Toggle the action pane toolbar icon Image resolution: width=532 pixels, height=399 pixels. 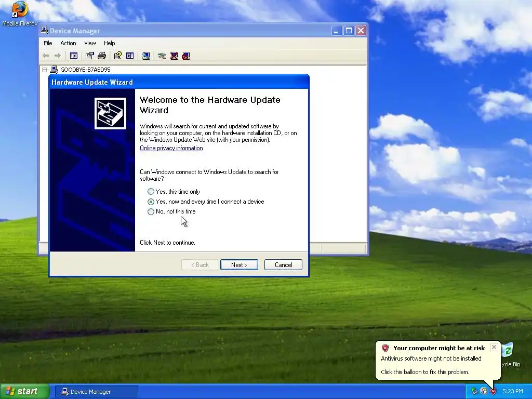130,56
